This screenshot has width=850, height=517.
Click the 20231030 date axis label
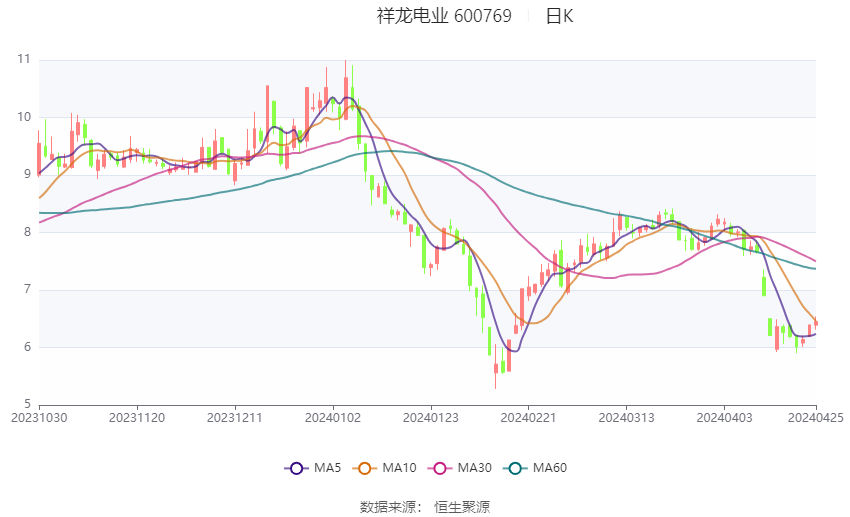click(38, 416)
